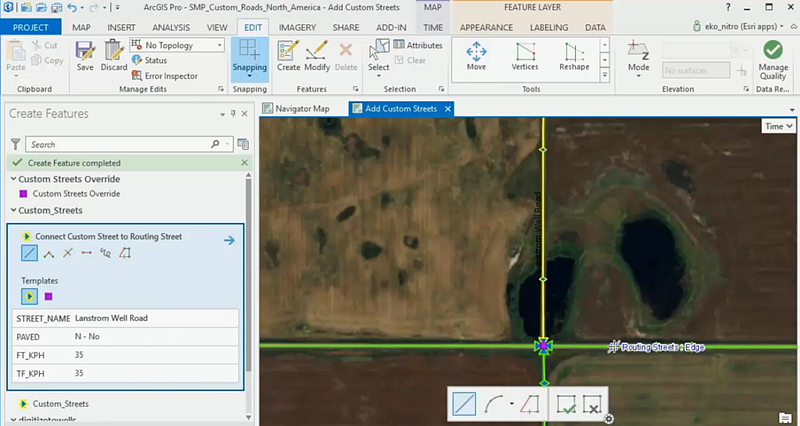The image size is (800, 426).
Task: Open the Error Inspector
Action: coord(170,75)
